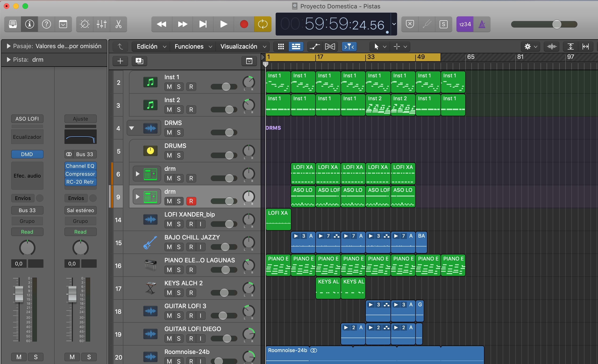Click the Rewind transport button
The image size is (598, 364).
(162, 24)
